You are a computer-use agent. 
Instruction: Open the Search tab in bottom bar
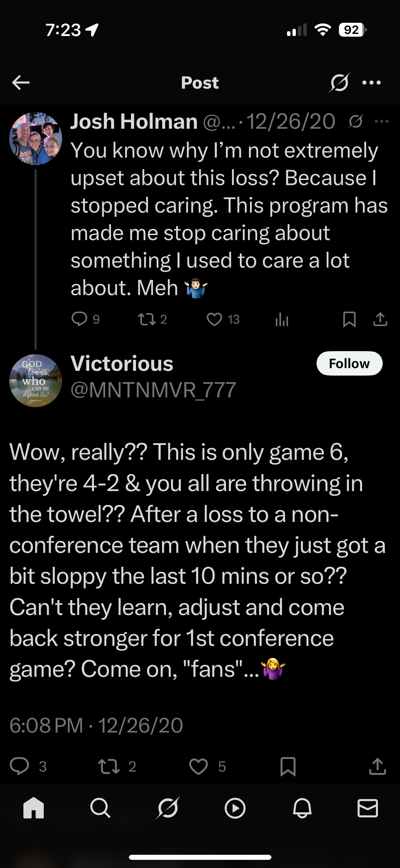point(100,808)
